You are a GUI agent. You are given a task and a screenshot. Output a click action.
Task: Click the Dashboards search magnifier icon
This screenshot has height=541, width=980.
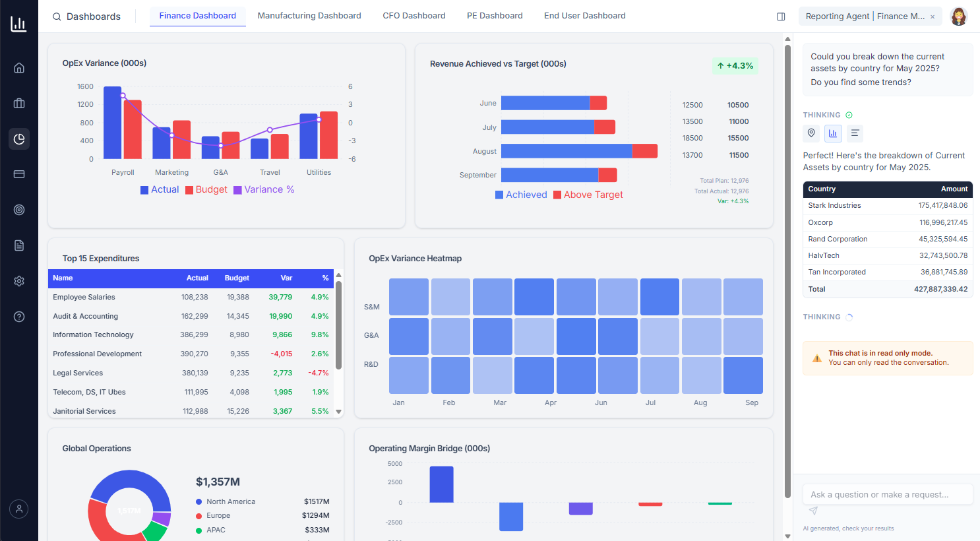pos(57,16)
